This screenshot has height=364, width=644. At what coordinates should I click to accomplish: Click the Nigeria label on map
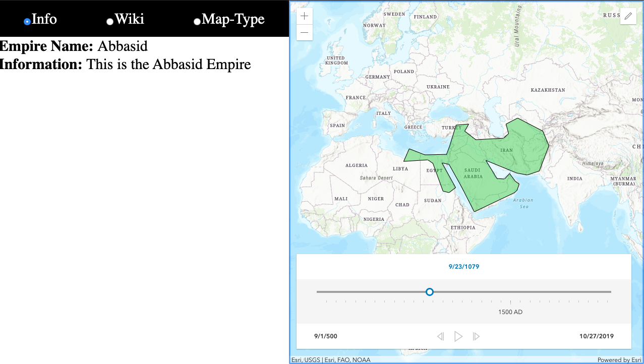point(374,219)
